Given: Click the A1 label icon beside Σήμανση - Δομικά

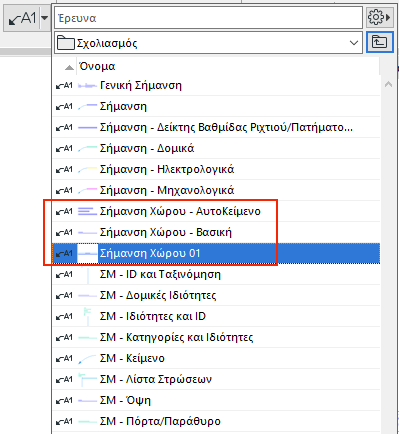Looking at the screenshot, I should 64,148.
